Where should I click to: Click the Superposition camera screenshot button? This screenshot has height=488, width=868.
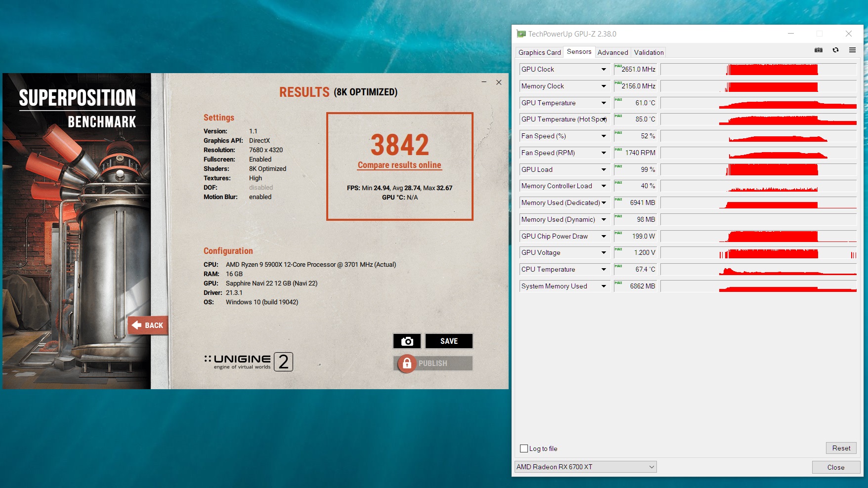coord(407,341)
